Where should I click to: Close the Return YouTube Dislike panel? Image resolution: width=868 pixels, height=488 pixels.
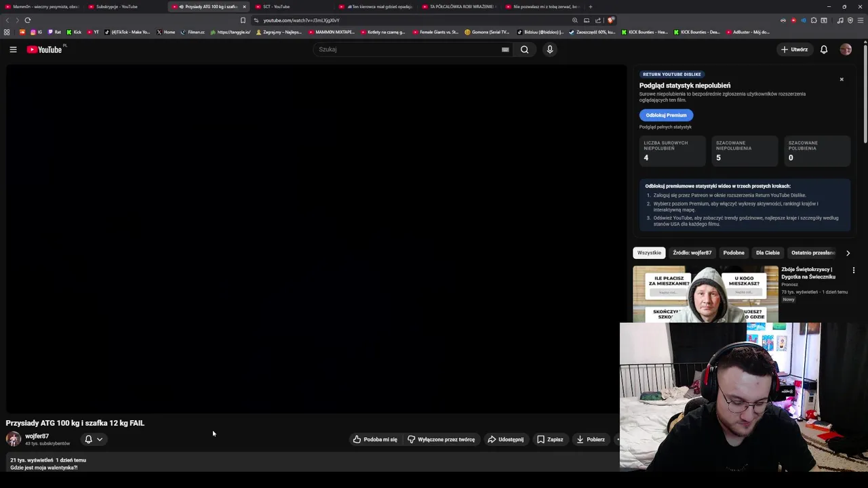coord(842,79)
